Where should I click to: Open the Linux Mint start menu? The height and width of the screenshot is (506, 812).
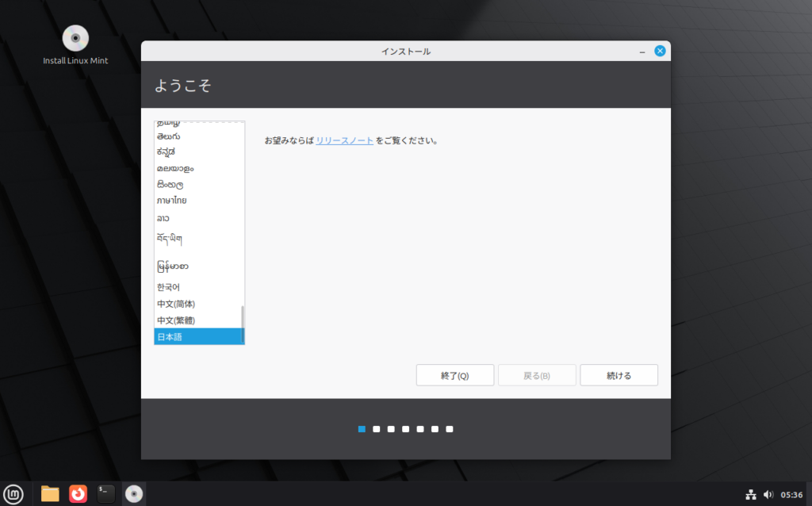point(13,493)
